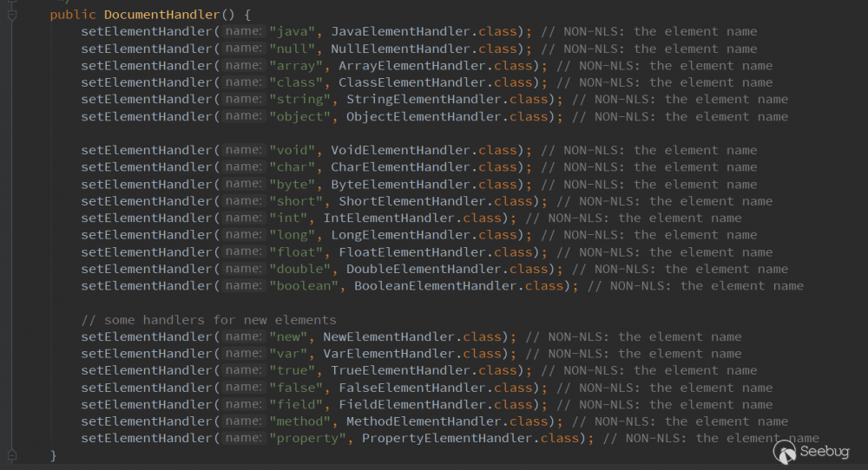The width and height of the screenshot is (868, 470).
Task: Collapse the DocumentHandler constructor fold marker
Action: click(x=12, y=15)
